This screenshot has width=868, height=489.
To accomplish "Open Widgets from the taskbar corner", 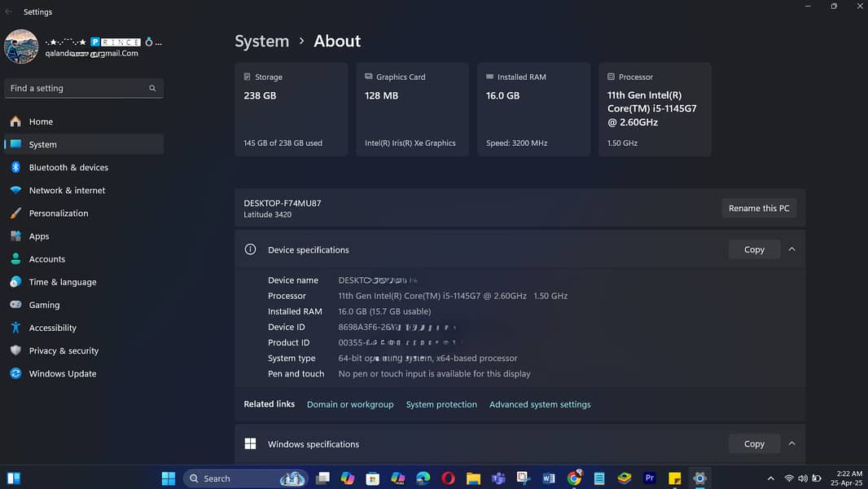I will coord(13,478).
